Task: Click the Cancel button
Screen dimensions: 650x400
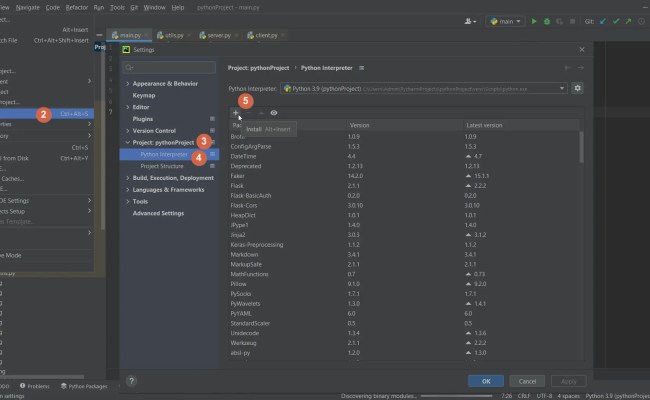Action: [x=527, y=381]
